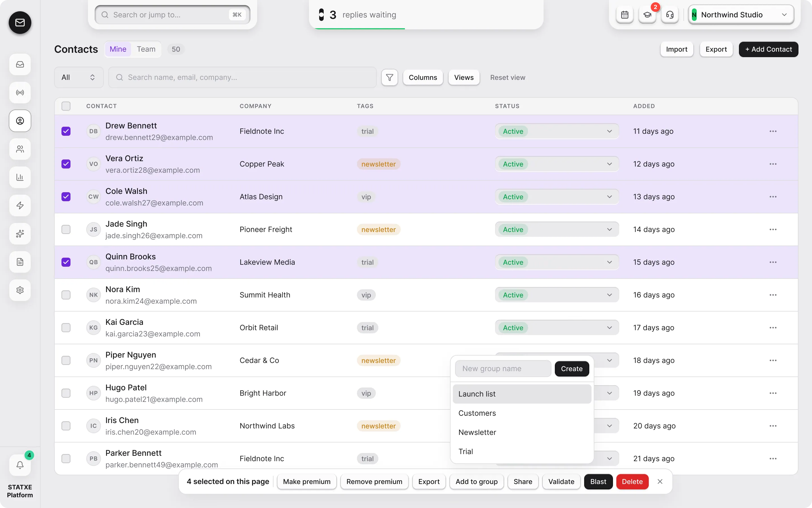Screen dimensions: 812x508
Task: Open the AI sparkles icon in sidebar
Action: coord(20,233)
